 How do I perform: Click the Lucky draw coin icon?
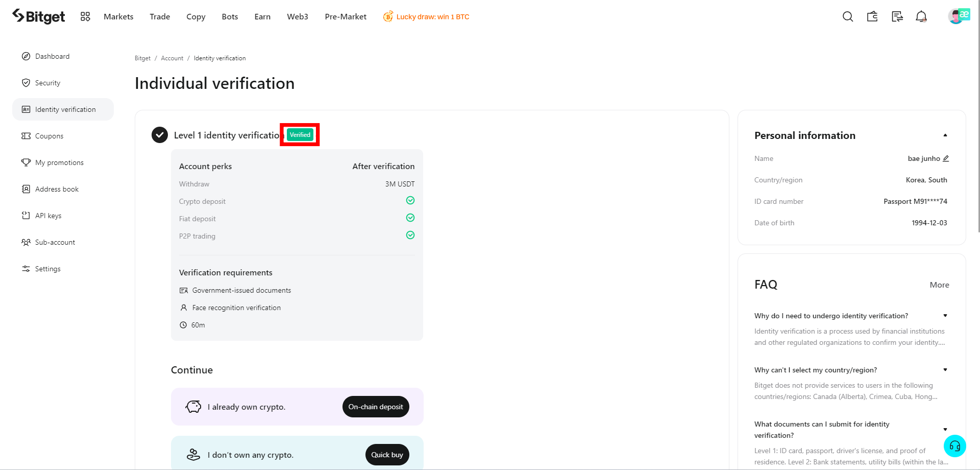[388, 16]
